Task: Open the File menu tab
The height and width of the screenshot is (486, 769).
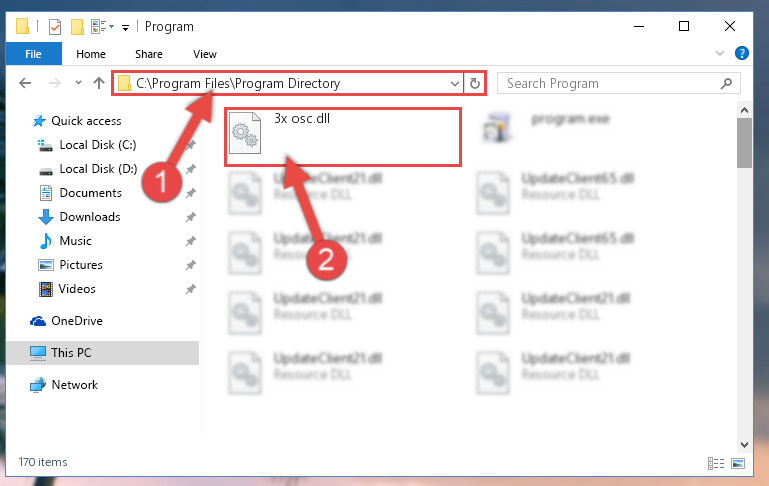Action: [x=33, y=53]
